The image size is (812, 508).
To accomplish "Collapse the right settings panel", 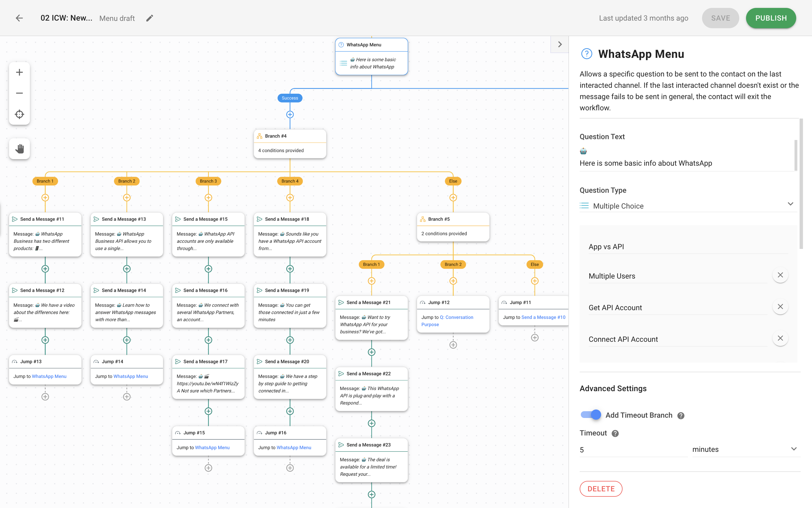I will click(x=560, y=44).
